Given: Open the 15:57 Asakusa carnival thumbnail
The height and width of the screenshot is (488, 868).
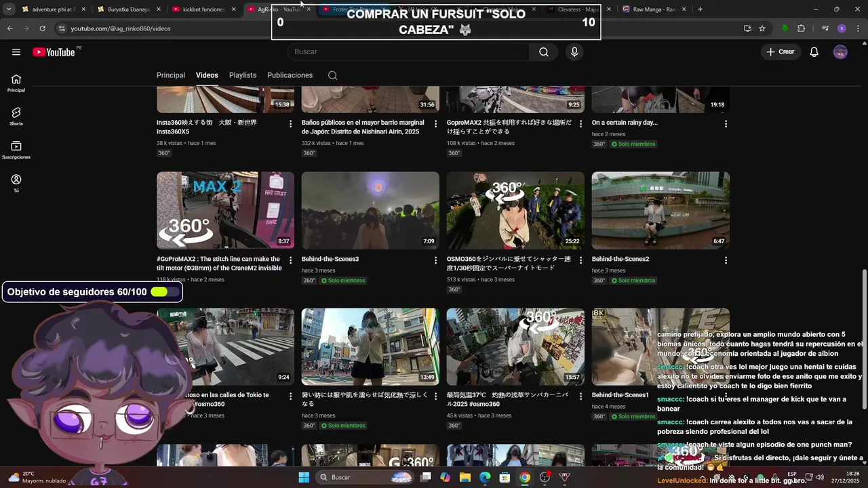Looking at the screenshot, I should 515,347.
